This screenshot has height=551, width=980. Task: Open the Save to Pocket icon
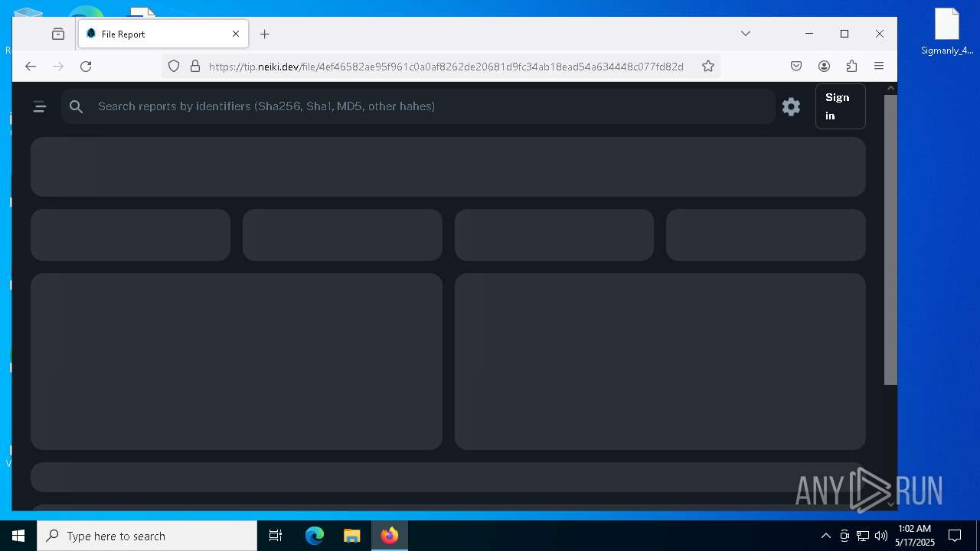[x=796, y=67]
